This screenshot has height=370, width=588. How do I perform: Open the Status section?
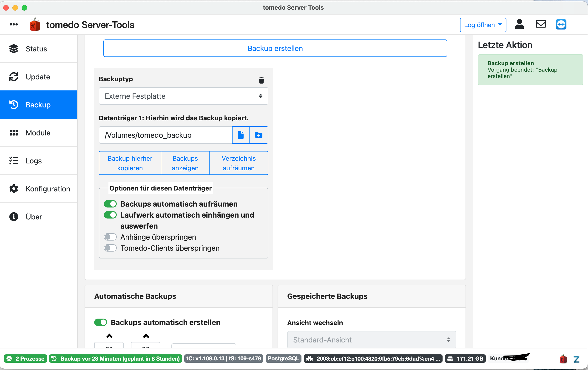[x=39, y=49]
